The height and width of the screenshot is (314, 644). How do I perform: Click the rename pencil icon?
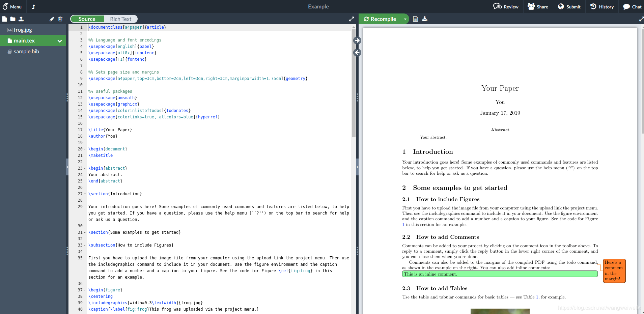(52, 19)
